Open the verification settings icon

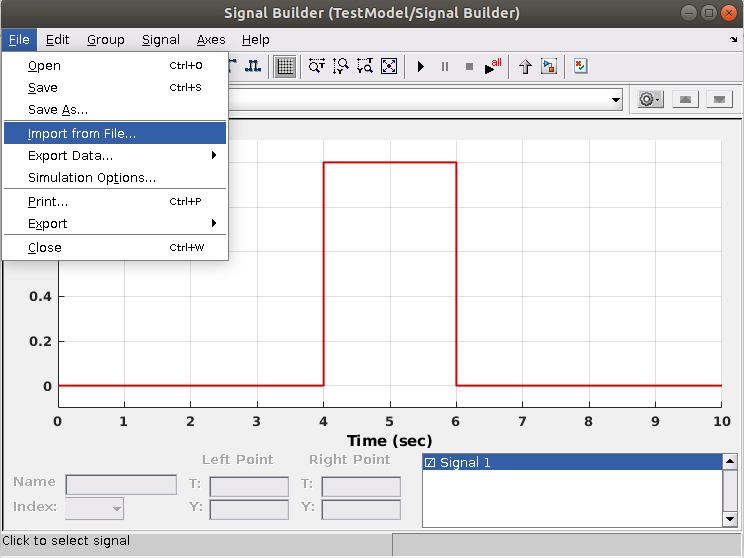tap(580, 66)
